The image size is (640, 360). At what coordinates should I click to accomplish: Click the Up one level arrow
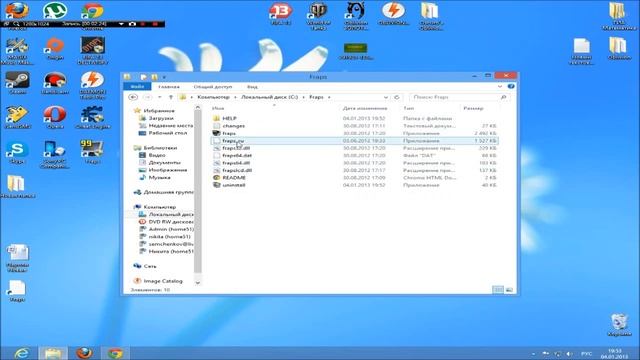click(x=171, y=97)
